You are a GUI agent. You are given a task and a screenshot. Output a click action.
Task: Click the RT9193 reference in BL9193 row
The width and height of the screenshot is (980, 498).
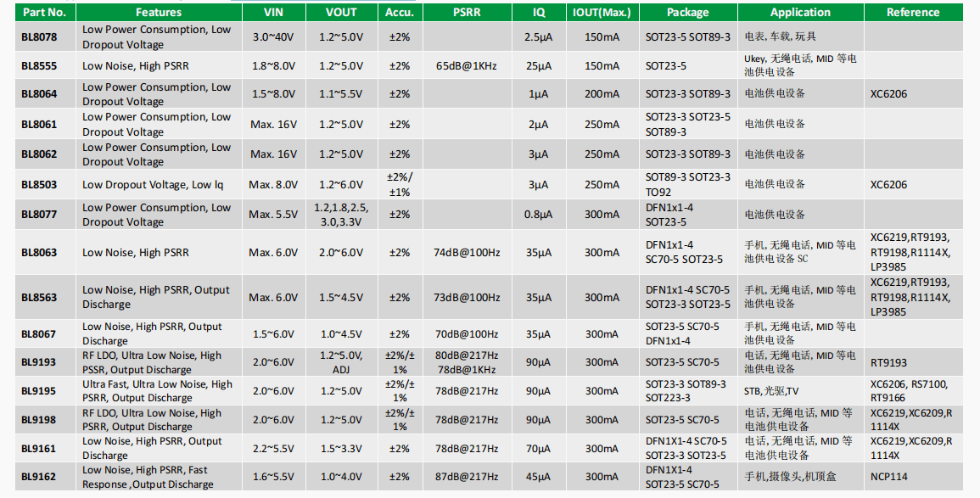[888, 363]
